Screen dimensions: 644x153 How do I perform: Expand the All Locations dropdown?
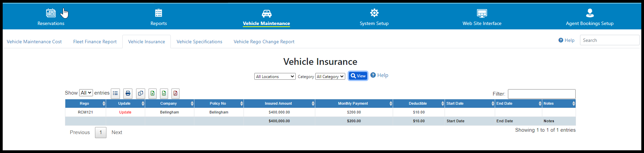[275, 77]
